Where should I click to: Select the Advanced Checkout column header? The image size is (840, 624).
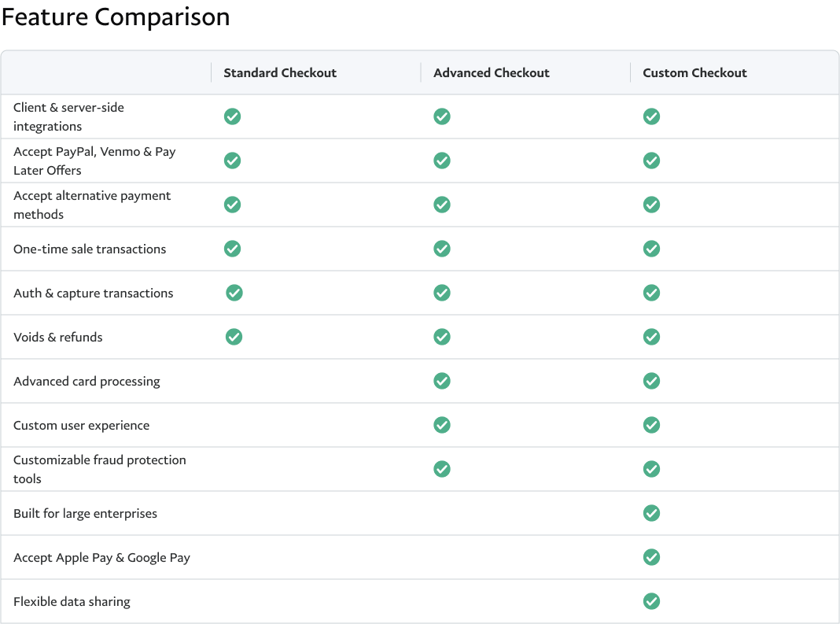point(492,72)
